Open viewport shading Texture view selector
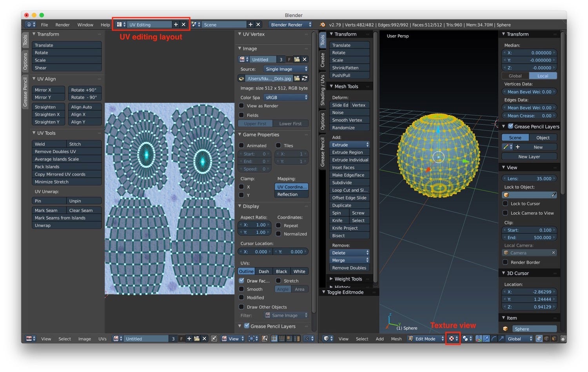This screenshot has height=372, width=588. pos(453,339)
